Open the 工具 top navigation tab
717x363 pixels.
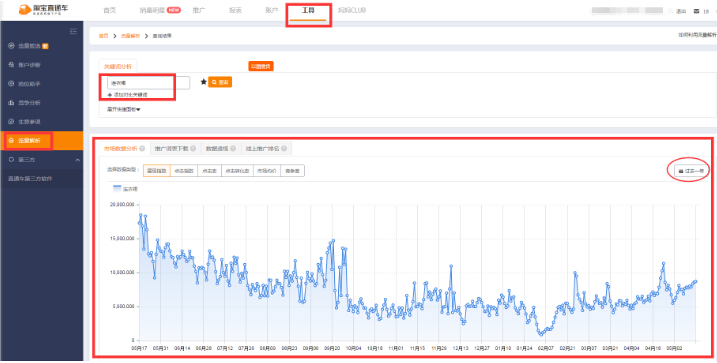coord(308,10)
